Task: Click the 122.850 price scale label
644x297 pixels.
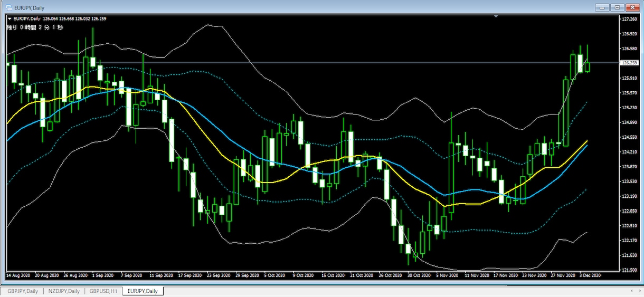Action: (629, 211)
